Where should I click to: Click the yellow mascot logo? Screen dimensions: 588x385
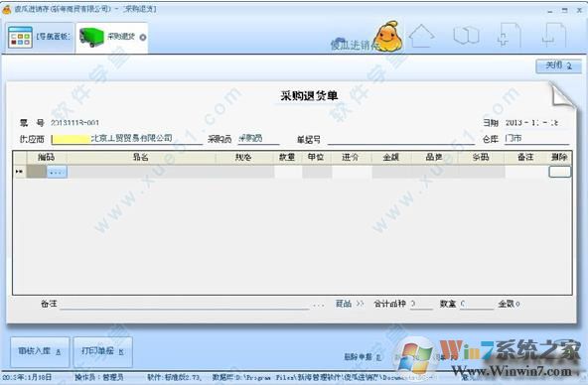(x=389, y=36)
